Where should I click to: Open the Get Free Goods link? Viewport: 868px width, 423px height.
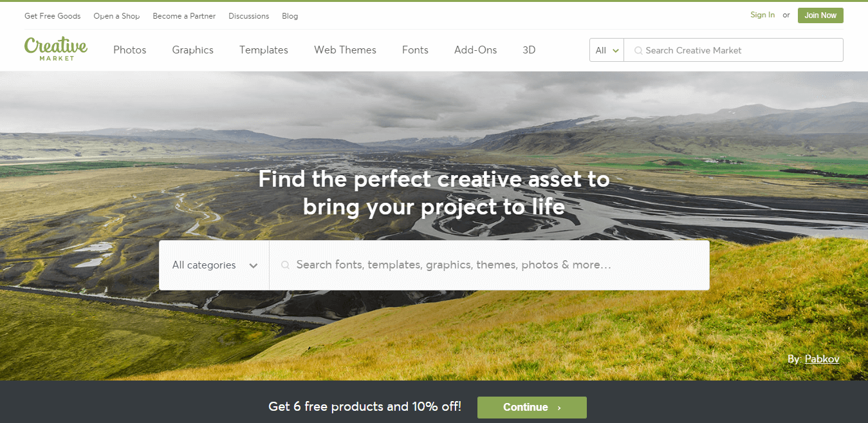53,16
